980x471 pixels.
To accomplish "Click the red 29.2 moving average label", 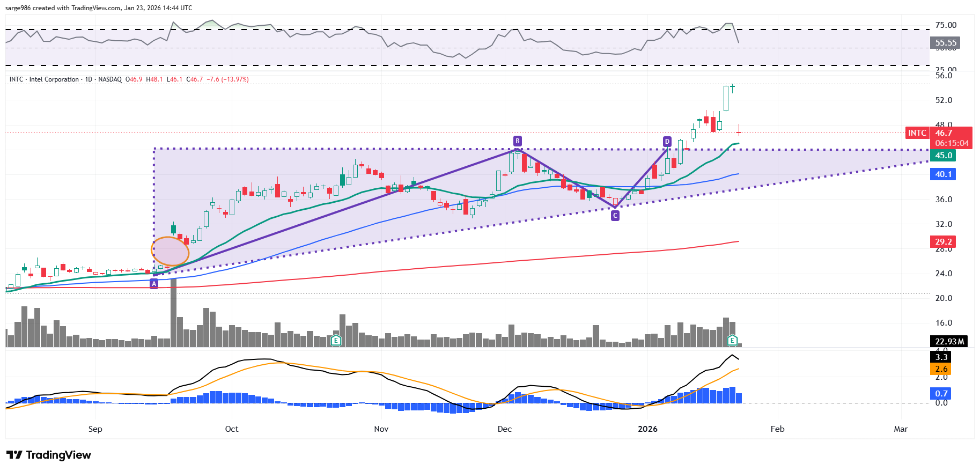I will point(944,242).
